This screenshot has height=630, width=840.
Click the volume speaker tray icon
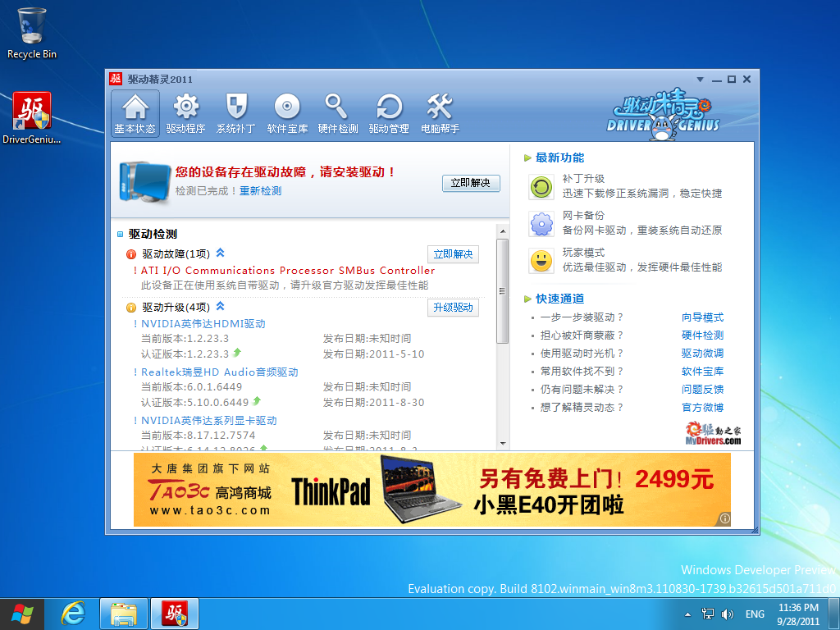(728, 614)
